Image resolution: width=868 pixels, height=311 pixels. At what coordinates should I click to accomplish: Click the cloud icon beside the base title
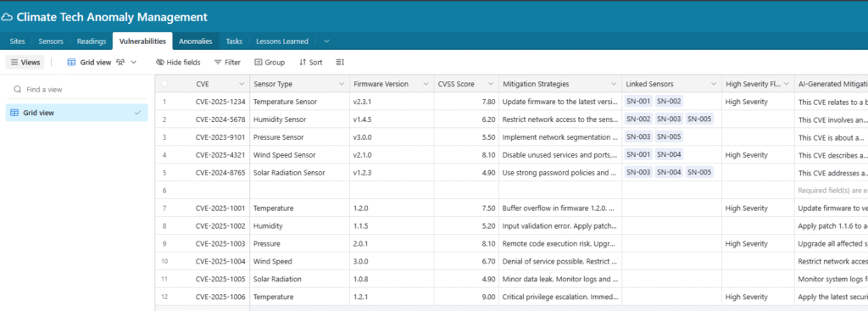(7, 17)
